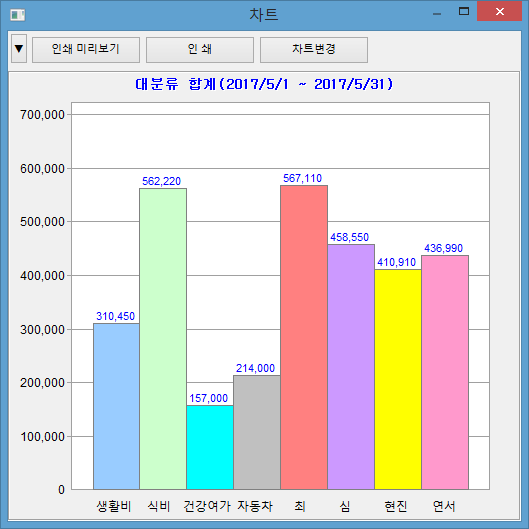Viewport: 529px width, 529px height.
Task: Click the value label 410,910
Action: 396,262
